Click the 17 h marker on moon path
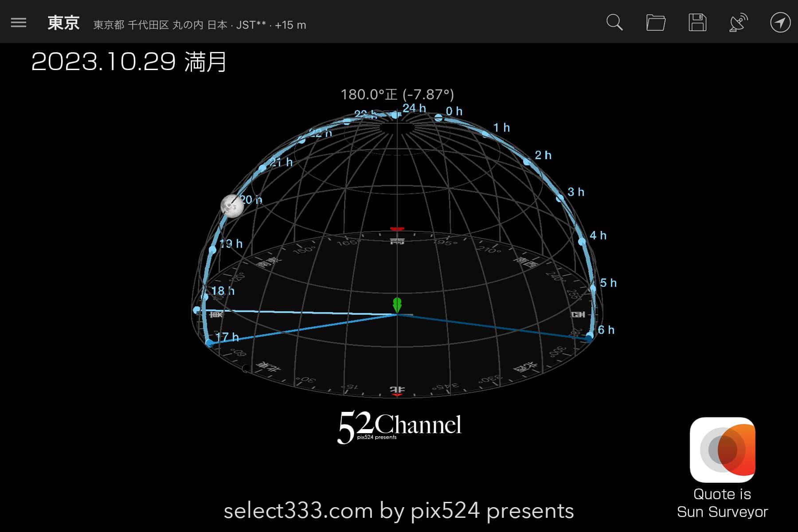 tap(209, 343)
